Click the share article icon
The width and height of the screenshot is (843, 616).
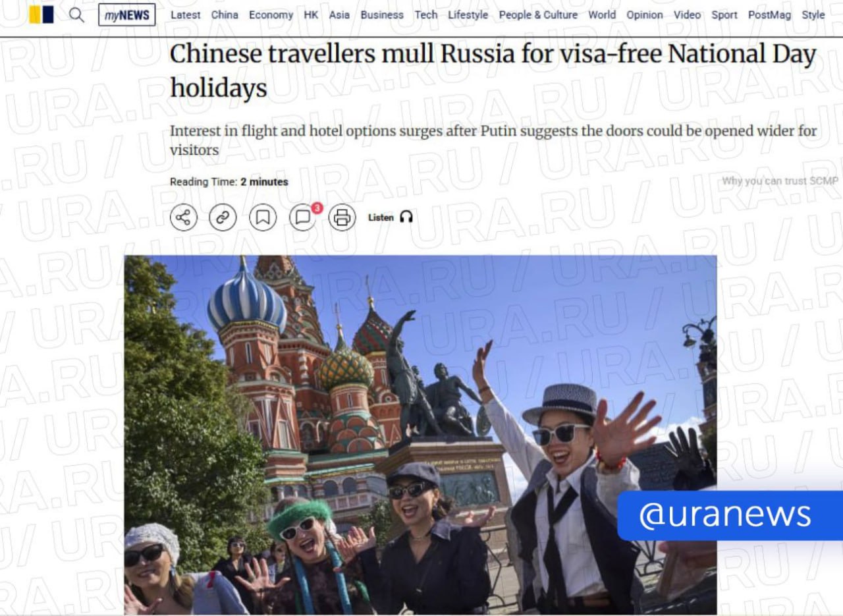pyautogui.click(x=184, y=217)
